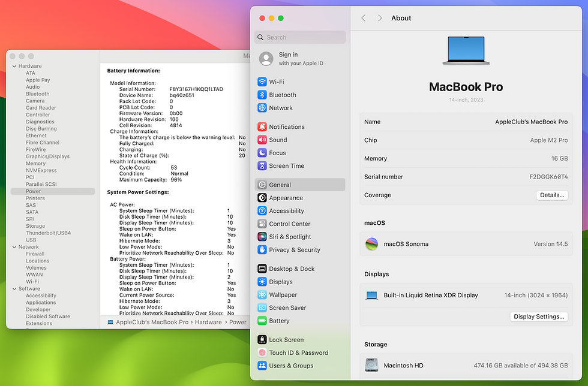The height and width of the screenshot is (386, 588).
Task: Click the System Power Settings heading
Action: (138, 192)
